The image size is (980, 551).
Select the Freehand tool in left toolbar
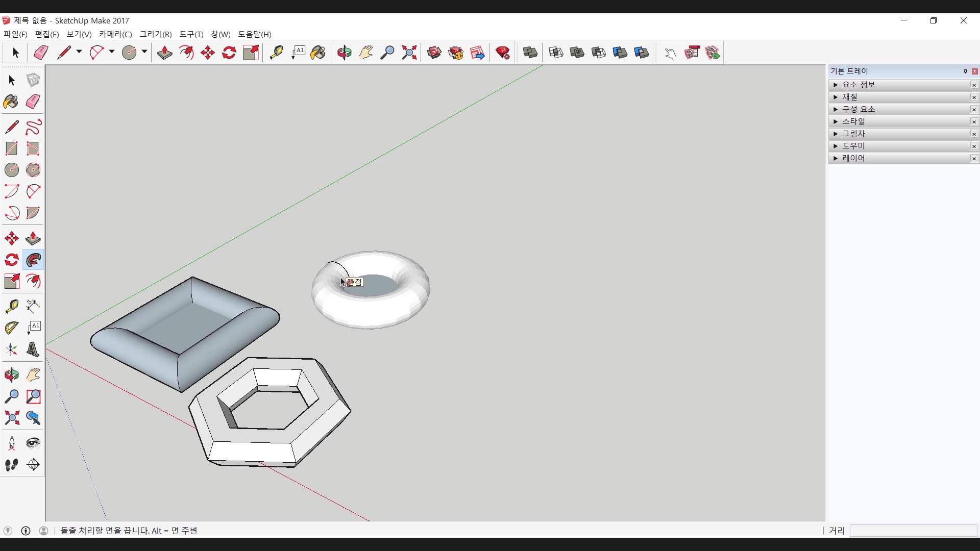pos(33,127)
